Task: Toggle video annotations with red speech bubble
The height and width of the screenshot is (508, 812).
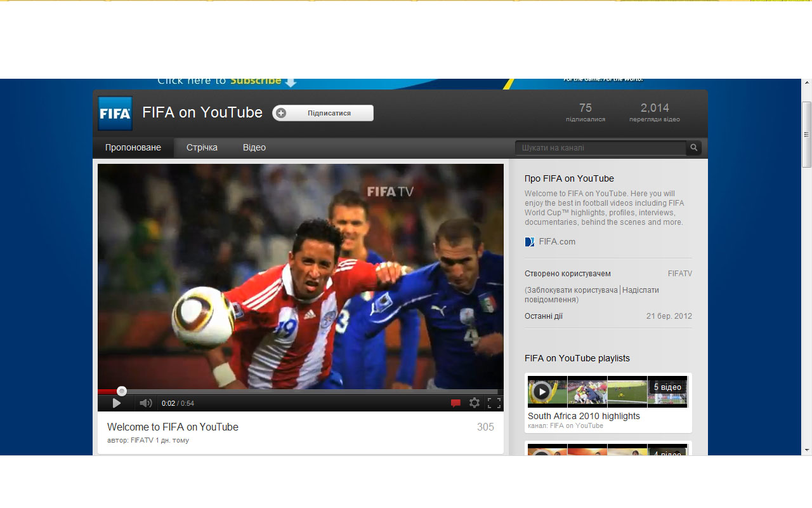Action: 455,403
